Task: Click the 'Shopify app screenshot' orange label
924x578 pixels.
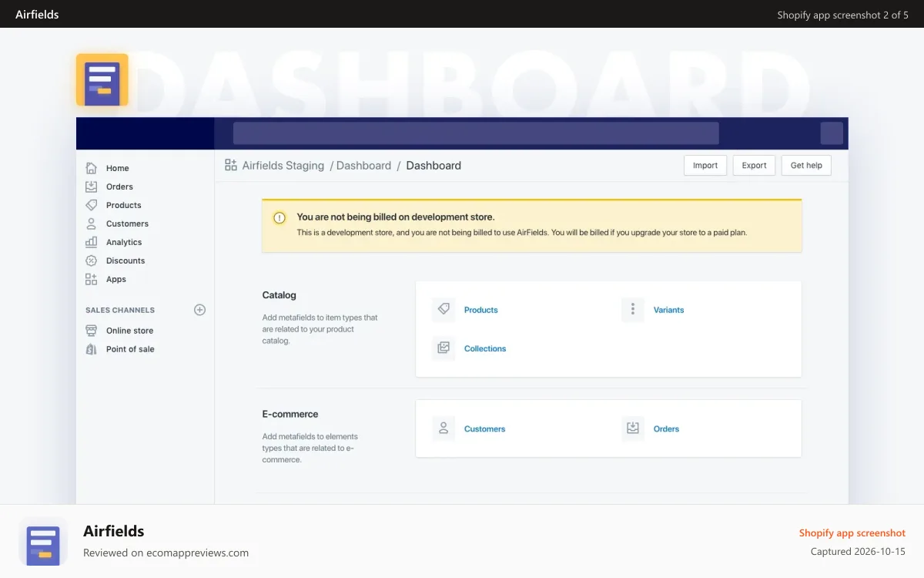Action: 852,533
